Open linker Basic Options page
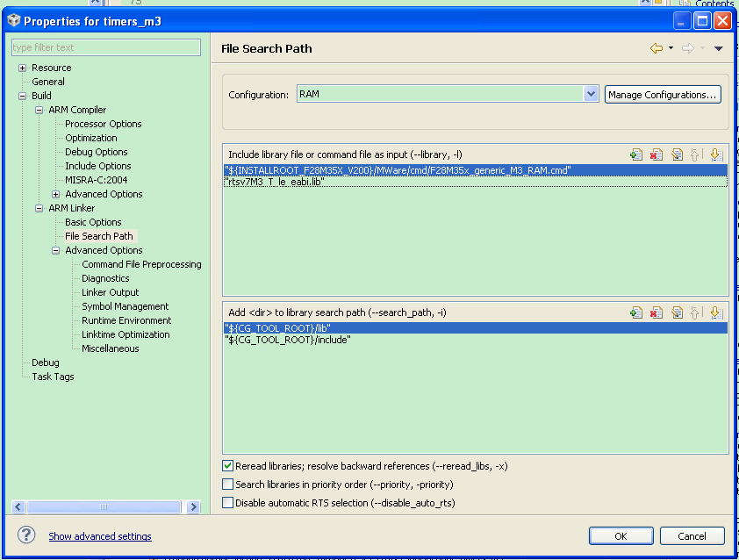 coord(93,222)
